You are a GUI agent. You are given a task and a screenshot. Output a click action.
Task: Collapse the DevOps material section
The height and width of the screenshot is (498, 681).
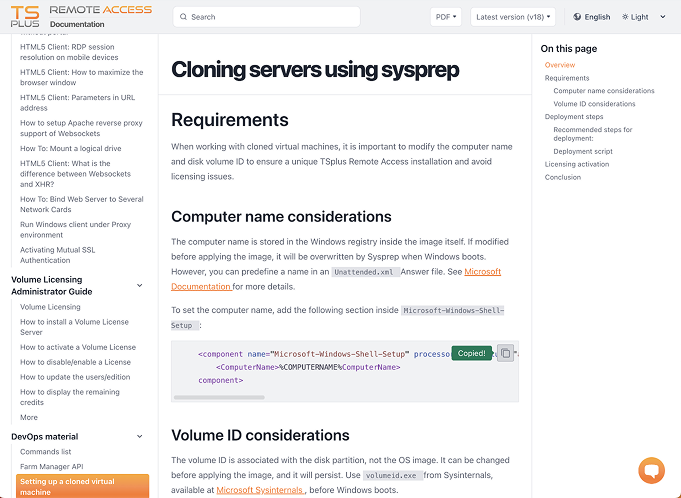click(x=139, y=436)
